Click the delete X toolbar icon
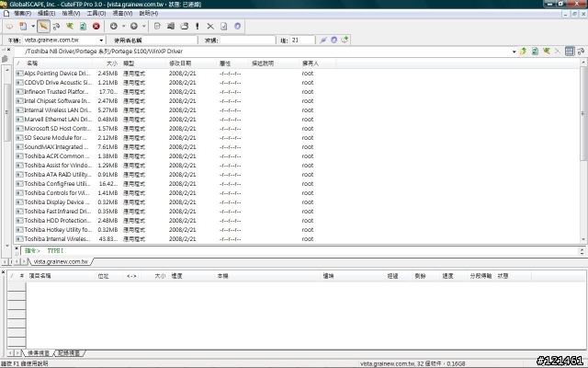The width and height of the screenshot is (588, 368). point(210,27)
